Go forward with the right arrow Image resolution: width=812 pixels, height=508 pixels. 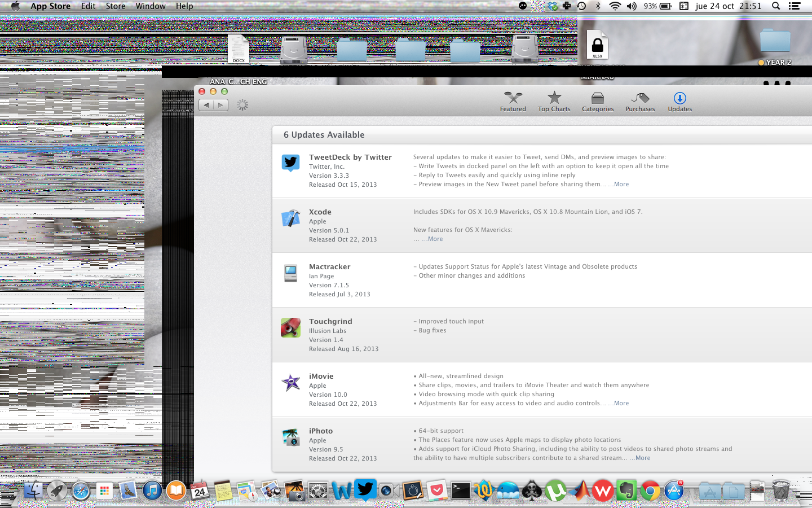tap(221, 105)
